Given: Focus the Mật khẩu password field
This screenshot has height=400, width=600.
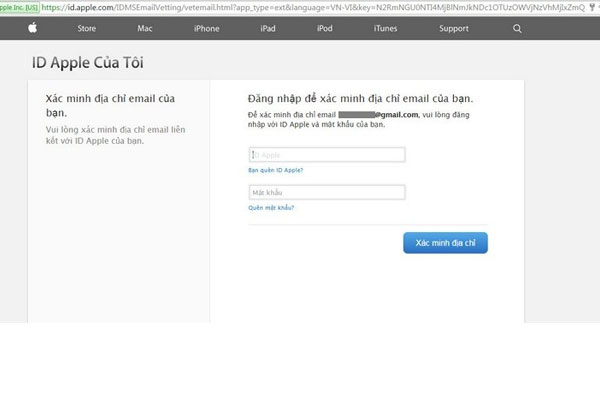Looking at the screenshot, I should coord(327,192).
